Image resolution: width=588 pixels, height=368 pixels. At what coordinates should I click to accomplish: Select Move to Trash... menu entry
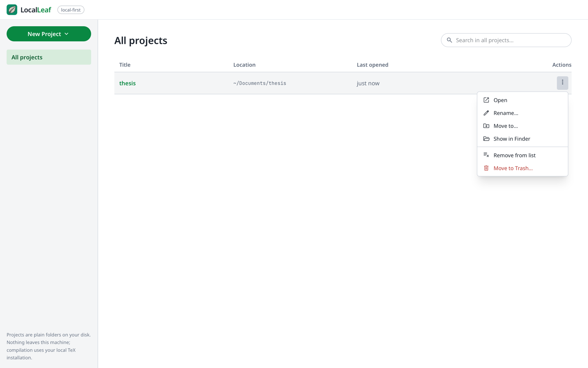point(522,168)
